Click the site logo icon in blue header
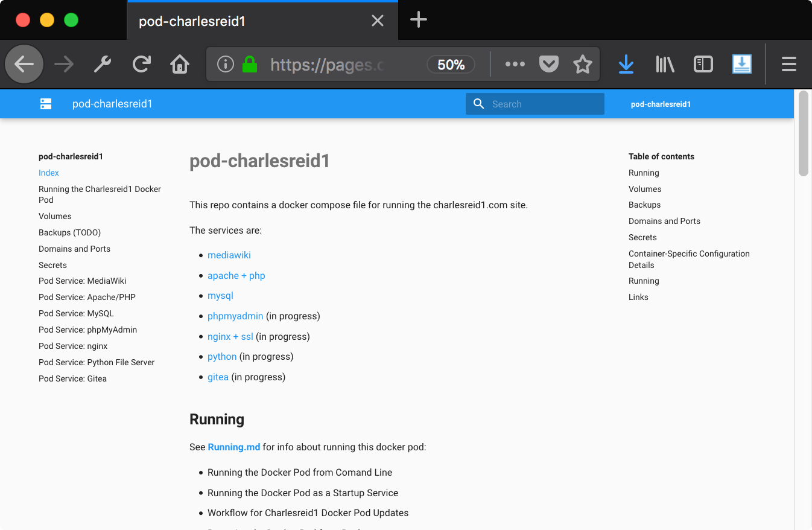This screenshot has height=530, width=812. click(46, 104)
